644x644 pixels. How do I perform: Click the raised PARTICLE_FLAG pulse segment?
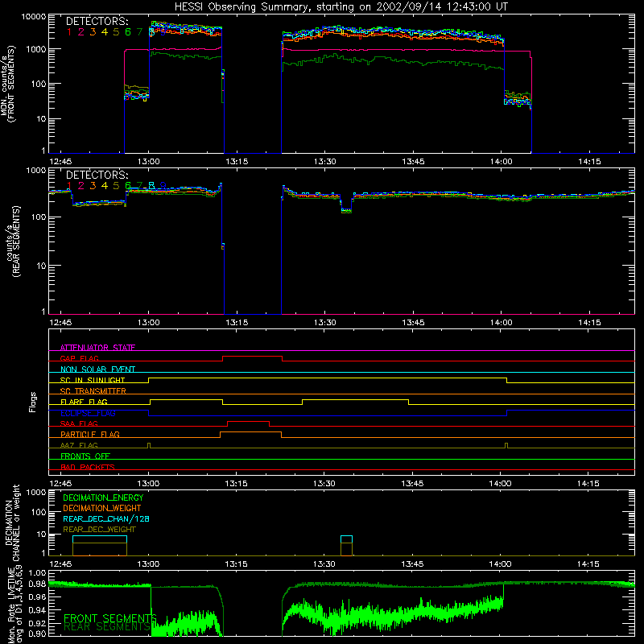pyautogui.click(x=250, y=432)
